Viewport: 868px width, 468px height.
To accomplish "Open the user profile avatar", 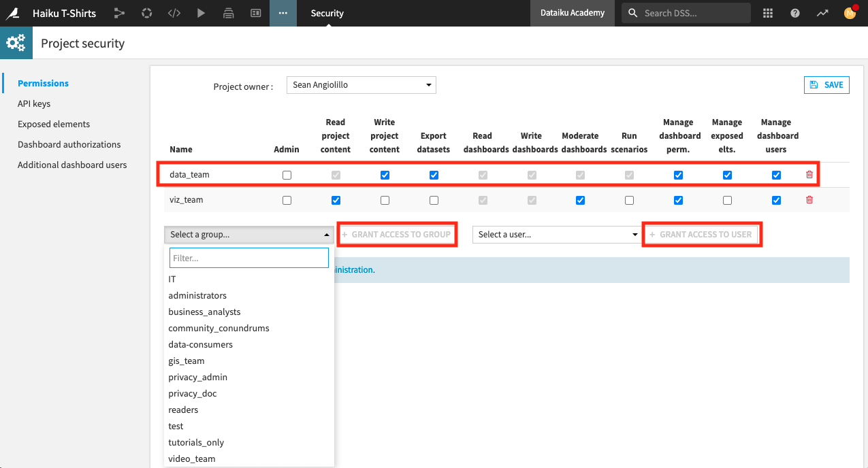I will (x=849, y=13).
